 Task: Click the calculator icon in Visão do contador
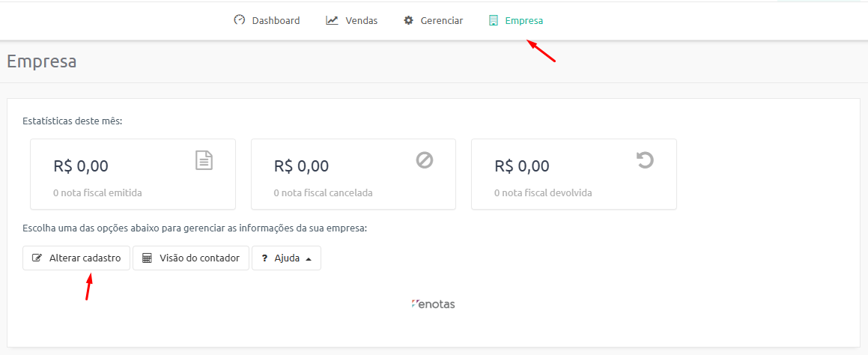[148, 258]
